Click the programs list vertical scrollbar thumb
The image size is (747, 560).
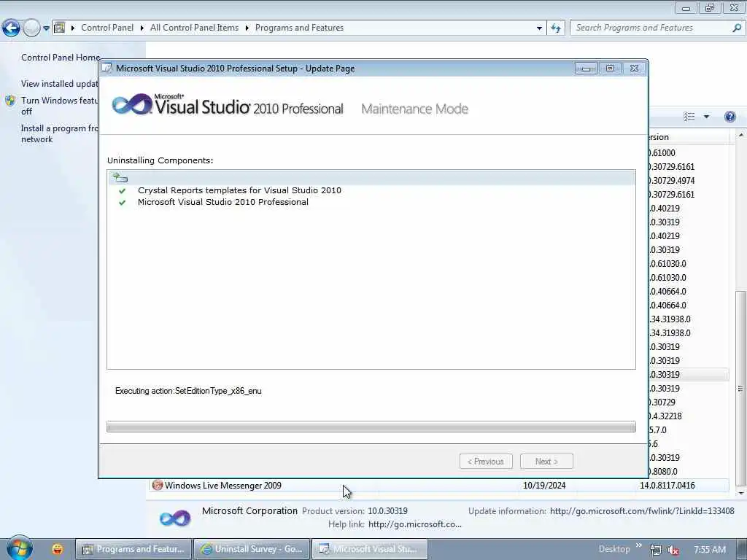pos(740,388)
